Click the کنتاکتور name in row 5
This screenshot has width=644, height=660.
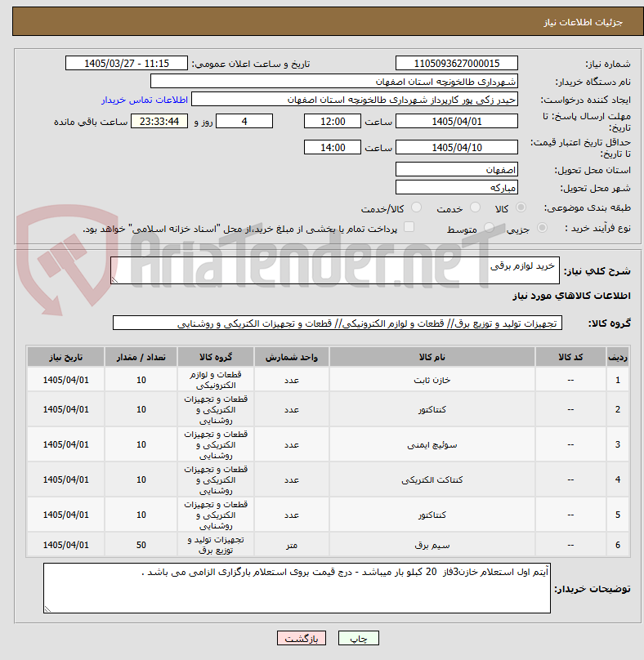[432, 515]
